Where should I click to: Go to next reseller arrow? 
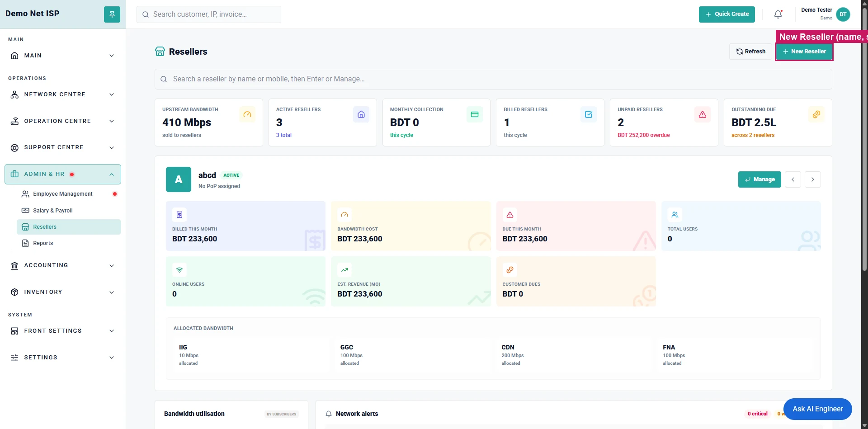[813, 179]
